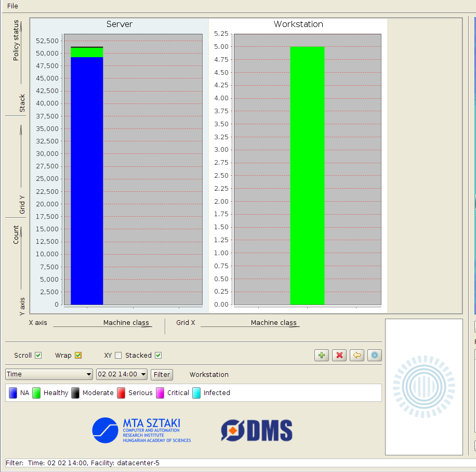Click the 52,500 Server axis label
Viewport: 476px width, 472px height.
47,41
